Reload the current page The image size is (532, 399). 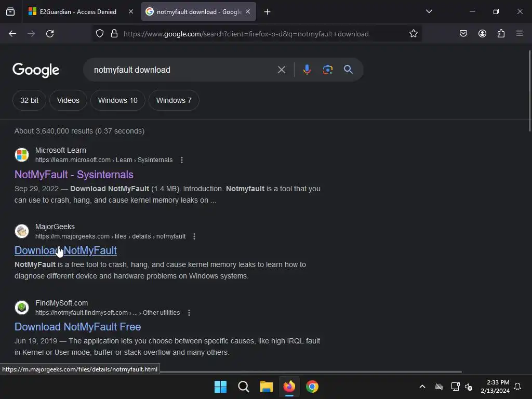coord(50,34)
